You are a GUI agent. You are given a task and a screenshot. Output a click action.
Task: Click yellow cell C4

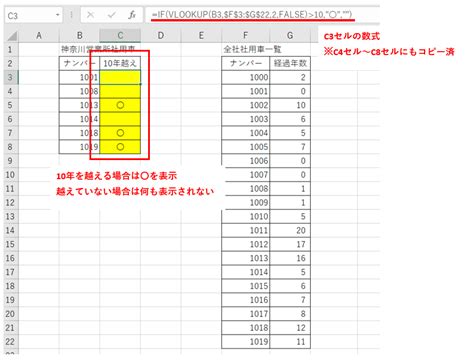(x=120, y=91)
